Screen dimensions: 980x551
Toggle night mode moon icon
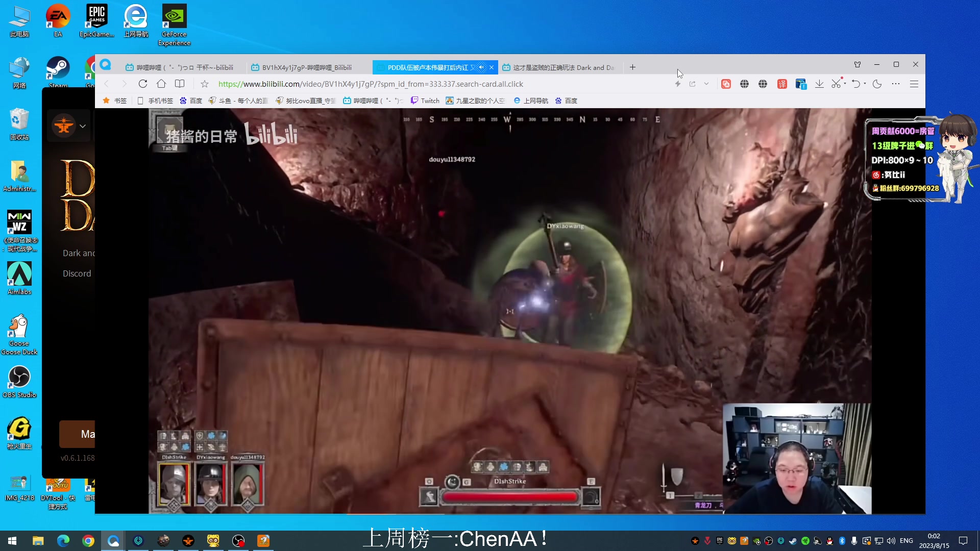[877, 84]
